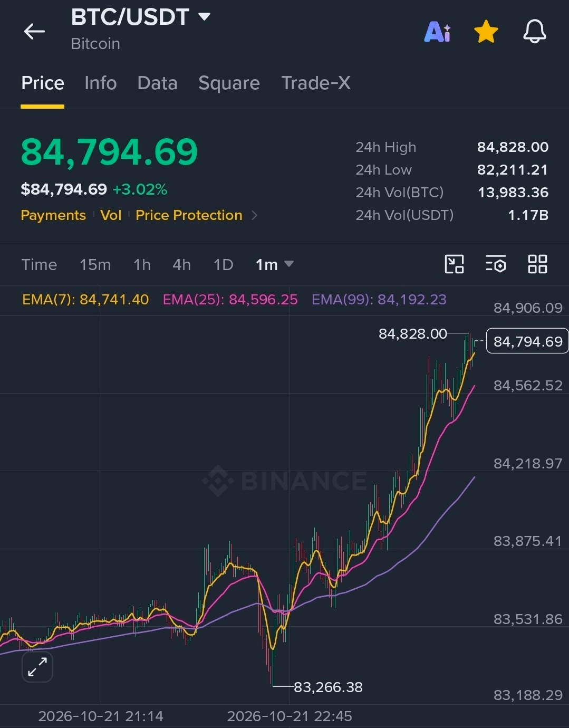The image size is (569, 728).
Task: Select the 15m chart interval
Action: pos(95,265)
